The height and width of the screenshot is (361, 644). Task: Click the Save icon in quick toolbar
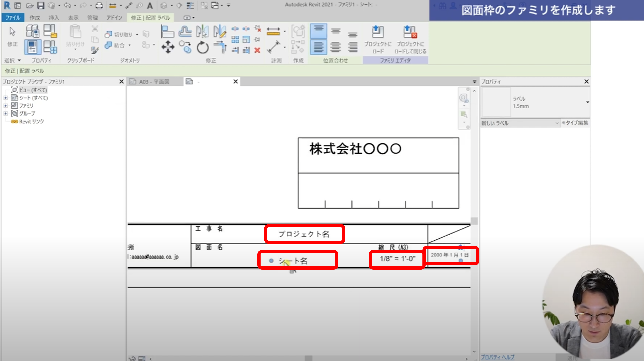(x=41, y=6)
